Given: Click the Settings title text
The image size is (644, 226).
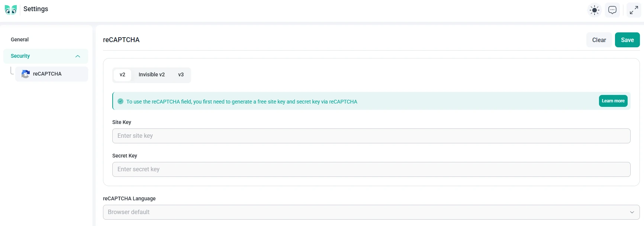Looking at the screenshot, I should 36,9.
